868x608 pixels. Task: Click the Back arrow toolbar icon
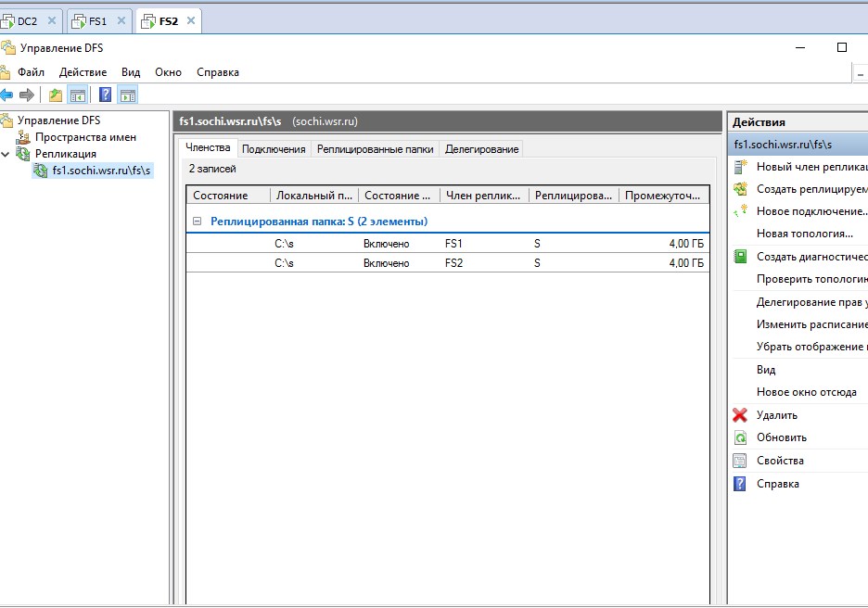(6, 95)
